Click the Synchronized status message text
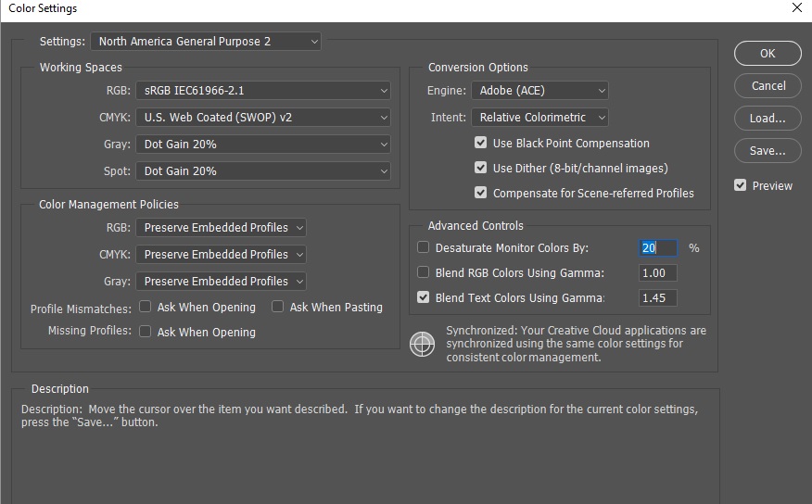The image size is (812, 504). coord(576,344)
